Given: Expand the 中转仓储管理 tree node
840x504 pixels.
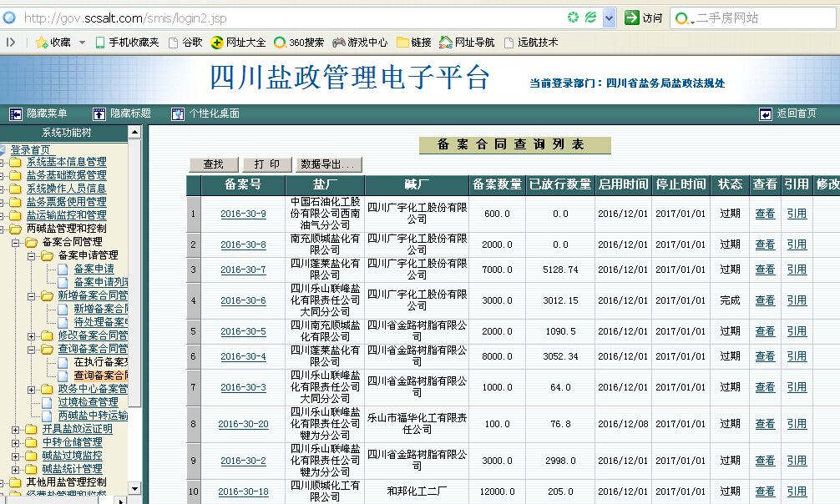Looking at the screenshot, I should 18,442.
